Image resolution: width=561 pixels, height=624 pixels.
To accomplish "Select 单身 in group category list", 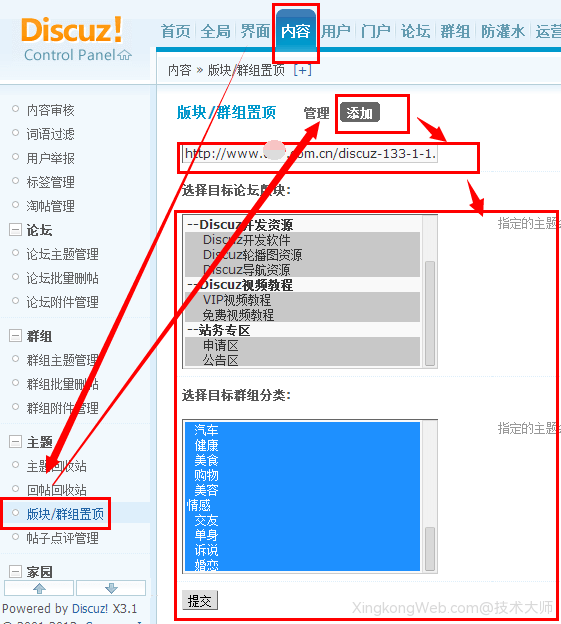I will [x=302, y=535].
